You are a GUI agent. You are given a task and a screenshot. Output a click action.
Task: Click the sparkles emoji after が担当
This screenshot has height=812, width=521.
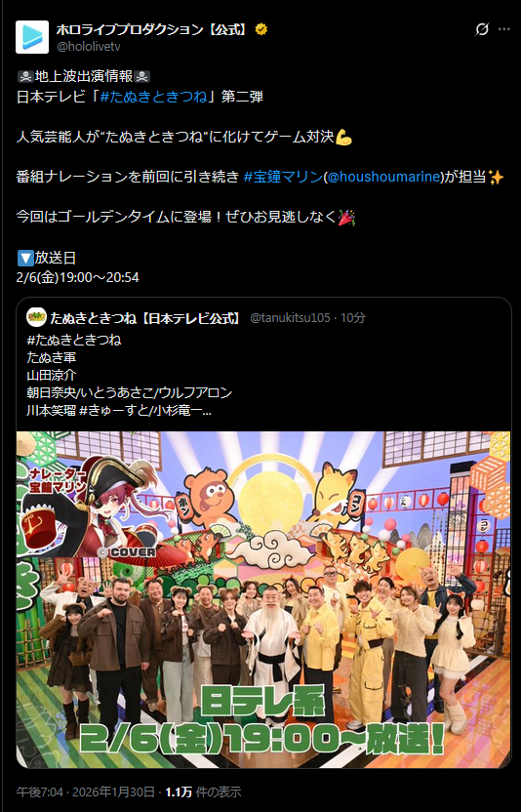496,177
